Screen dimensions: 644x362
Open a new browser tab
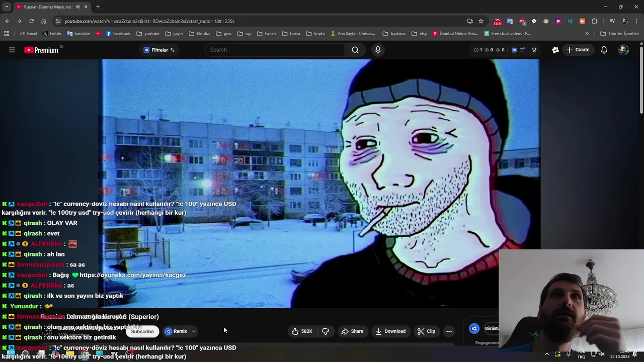(98, 7)
